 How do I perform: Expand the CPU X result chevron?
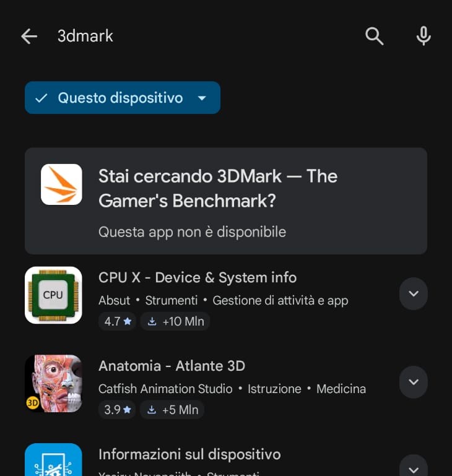pyautogui.click(x=414, y=293)
